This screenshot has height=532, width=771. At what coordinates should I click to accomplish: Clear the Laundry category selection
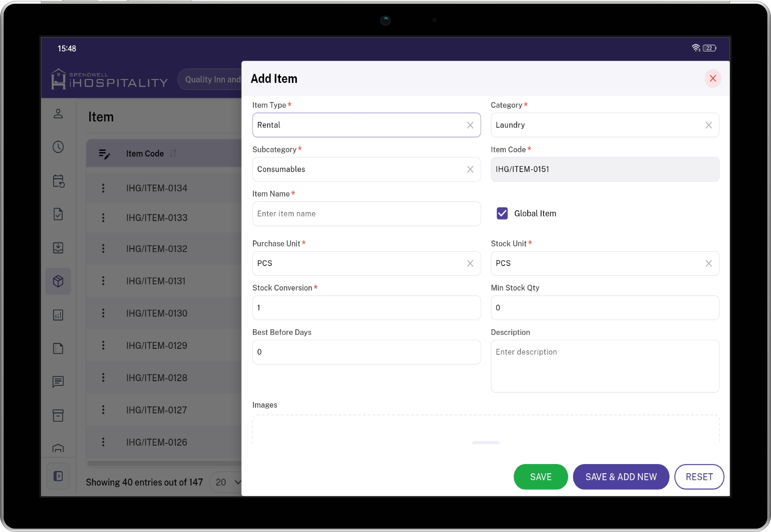coord(709,125)
